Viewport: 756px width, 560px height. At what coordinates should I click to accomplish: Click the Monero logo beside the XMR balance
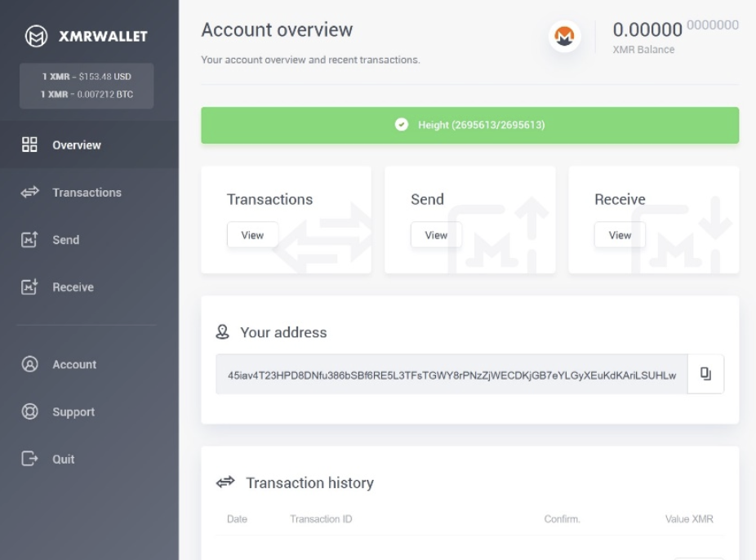coord(563,36)
